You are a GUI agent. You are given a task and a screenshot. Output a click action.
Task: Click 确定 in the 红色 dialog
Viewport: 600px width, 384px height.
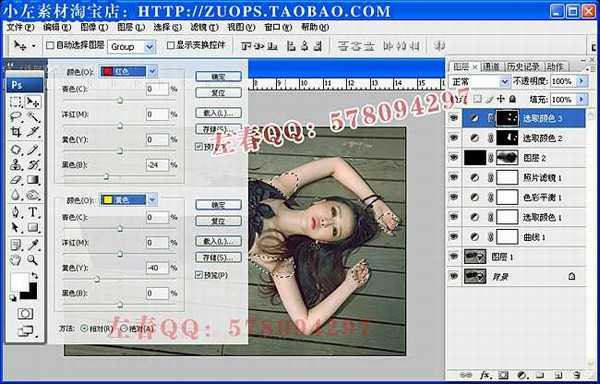click(x=218, y=76)
